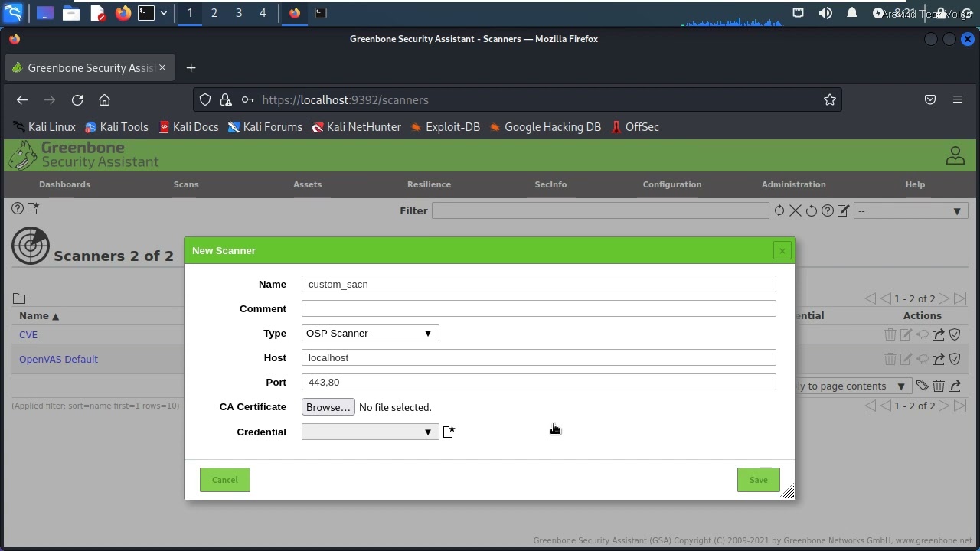980x551 pixels.
Task: Open the file manager icon in taskbar
Action: pos(71,13)
